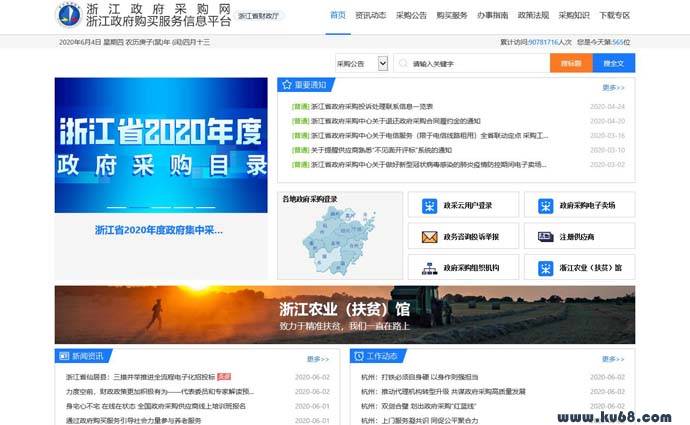Click the keyword search input field

pyautogui.click(x=475, y=63)
